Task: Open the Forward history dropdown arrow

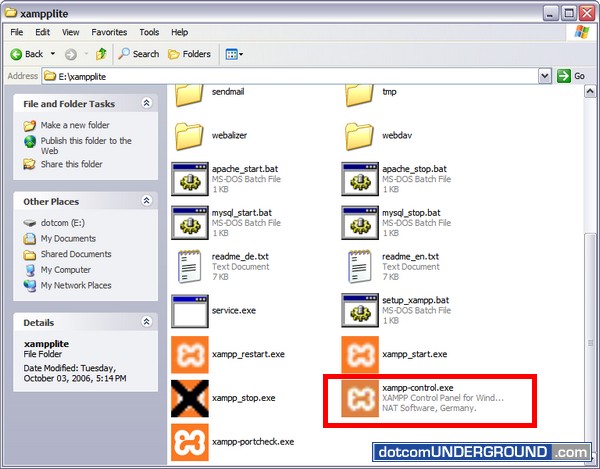Action: click(86, 54)
